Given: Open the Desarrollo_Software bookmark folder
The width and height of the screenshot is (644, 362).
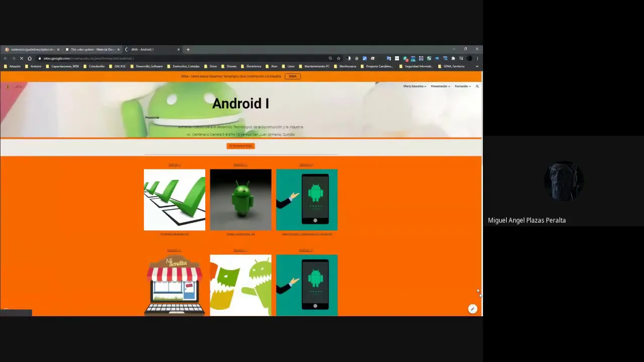Looking at the screenshot, I should pyautogui.click(x=147, y=66).
